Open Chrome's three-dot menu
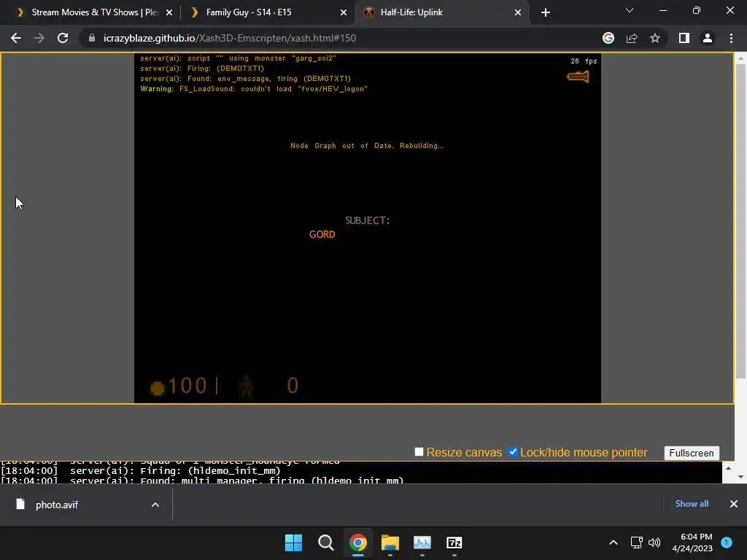Image resolution: width=747 pixels, height=560 pixels. click(731, 38)
